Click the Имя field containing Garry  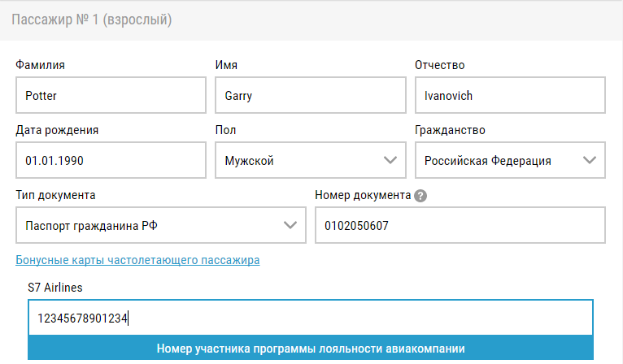click(x=311, y=95)
